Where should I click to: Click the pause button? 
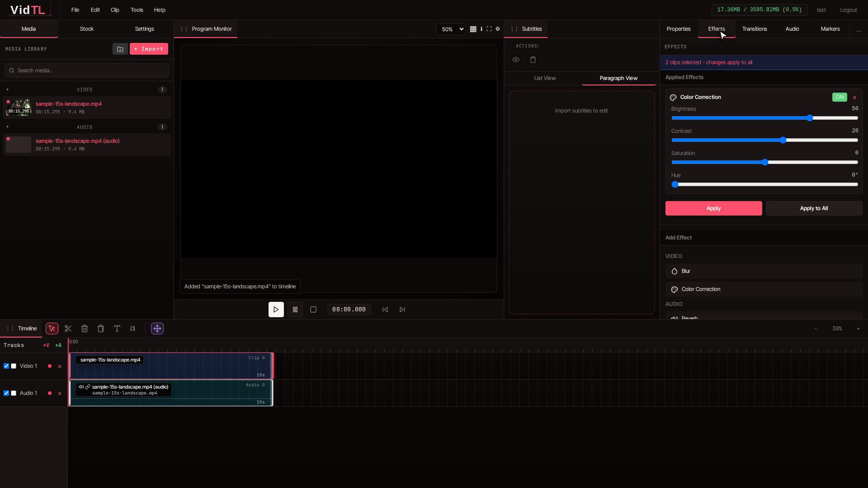(295, 310)
